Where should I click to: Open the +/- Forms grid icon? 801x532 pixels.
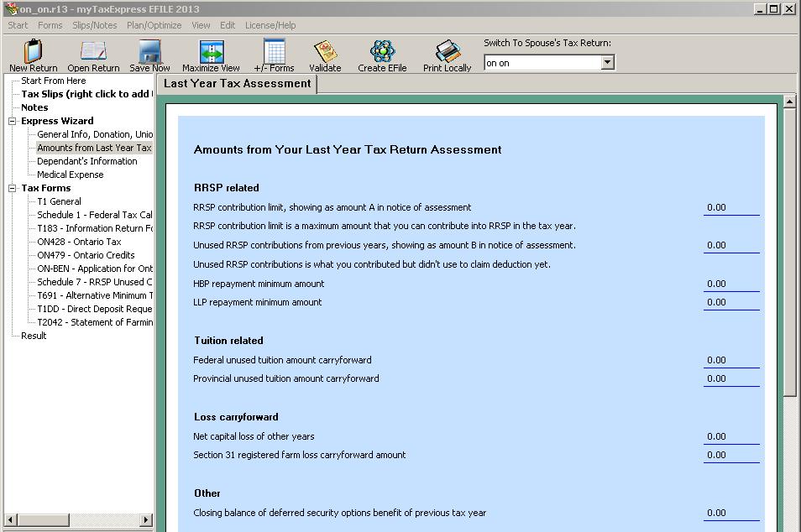(x=275, y=51)
